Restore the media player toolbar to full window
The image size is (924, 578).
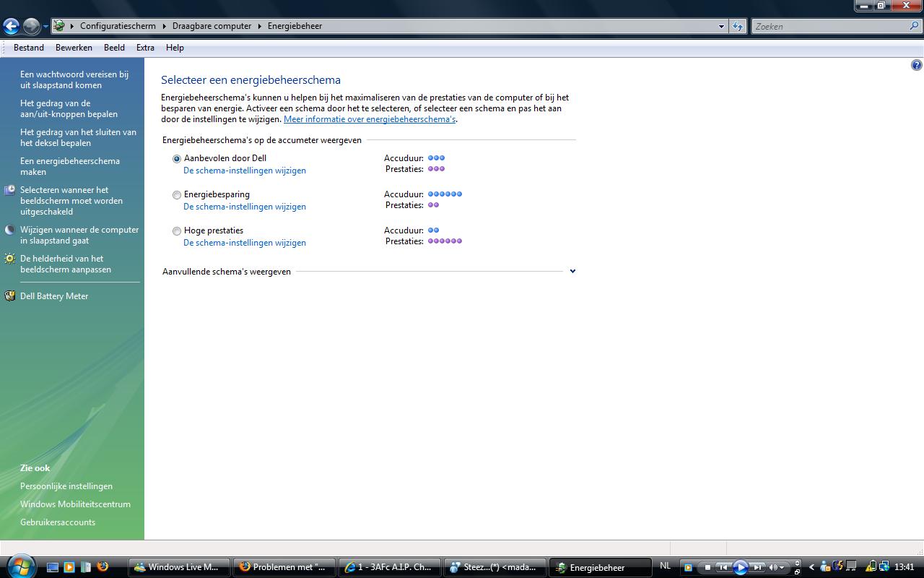[797, 571]
